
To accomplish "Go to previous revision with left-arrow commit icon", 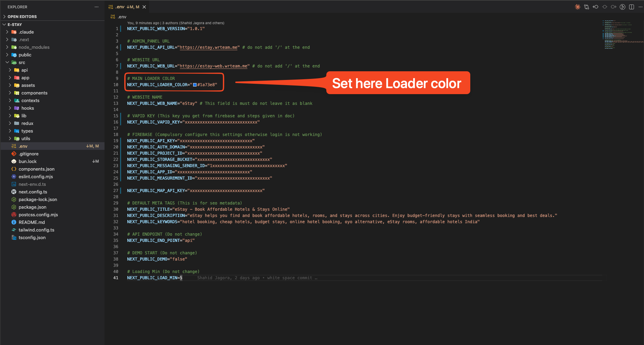I will [596, 7].
